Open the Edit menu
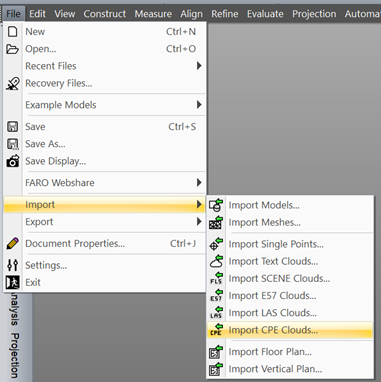Image resolution: width=381 pixels, height=382 pixels. 37,14
